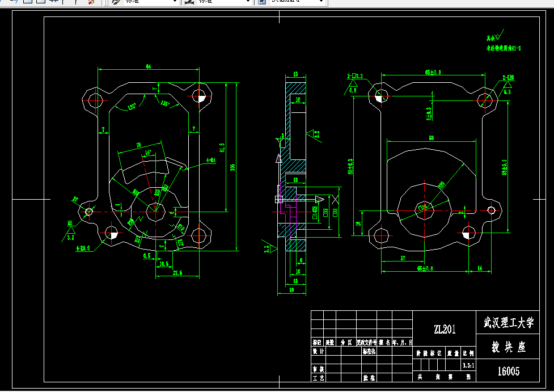
Task: Select the 64 width dimension in left view
Action: pyautogui.click(x=149, y=66)
